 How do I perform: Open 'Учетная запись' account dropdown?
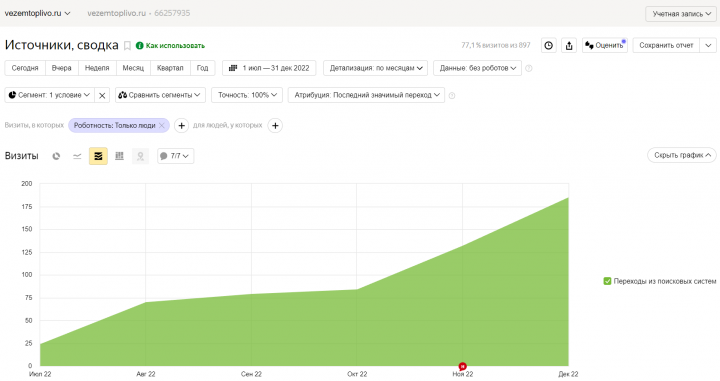pyautogui.click(x=681, y=14)
